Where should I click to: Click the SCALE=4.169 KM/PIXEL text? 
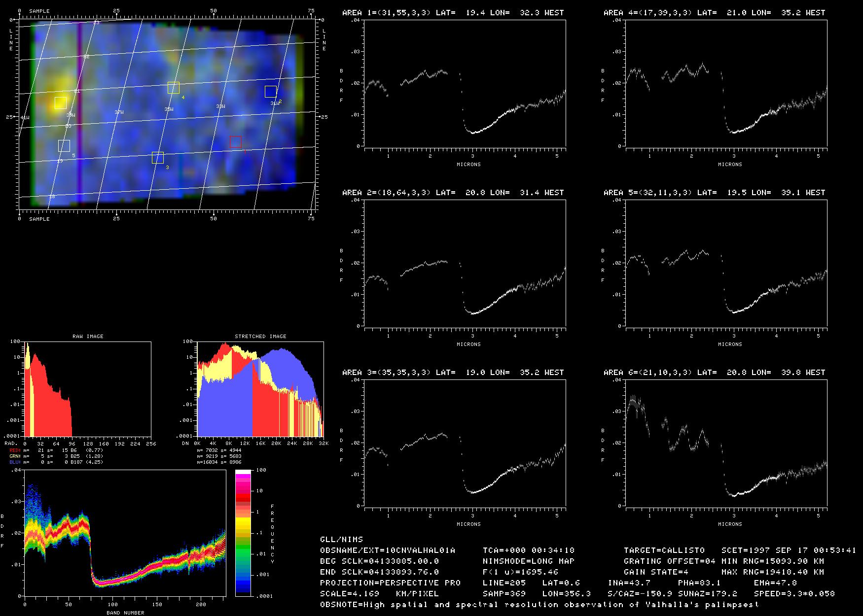tap(380, 593)
